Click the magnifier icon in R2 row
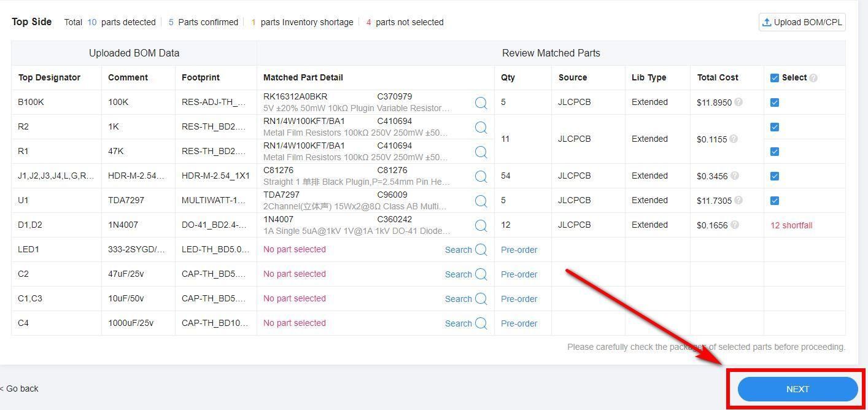868x410 pixels. tap(481, 127)
